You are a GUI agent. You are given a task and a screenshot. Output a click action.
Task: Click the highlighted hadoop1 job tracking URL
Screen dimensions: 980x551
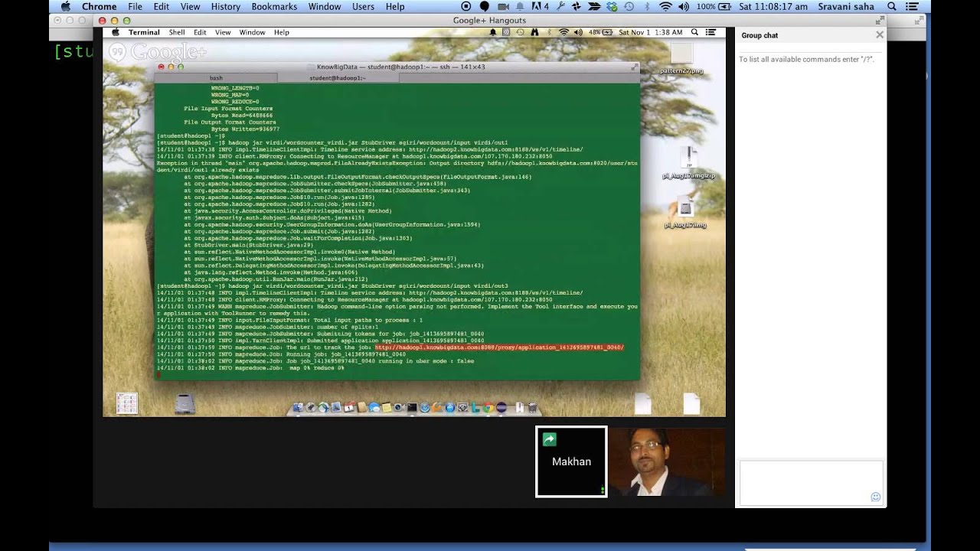pyautogui.click(x=499, y=347)
